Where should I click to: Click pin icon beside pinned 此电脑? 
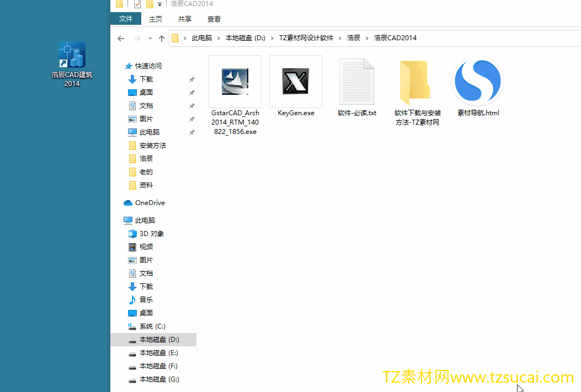(191, 132)
